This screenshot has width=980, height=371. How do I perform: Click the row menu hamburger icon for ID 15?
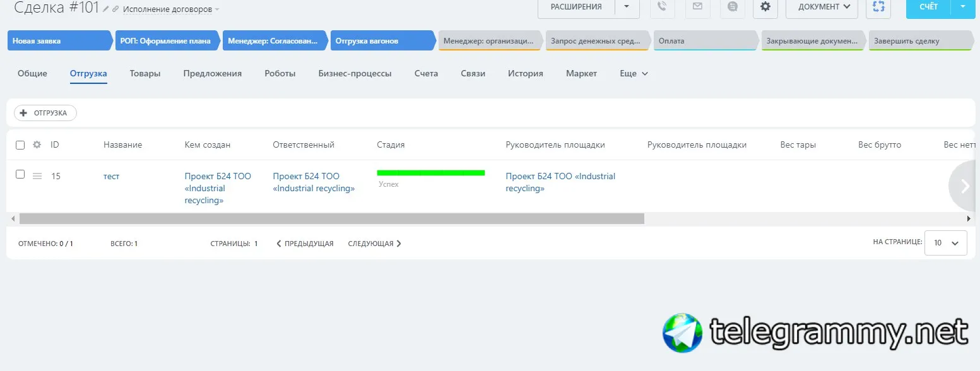[x=37, y=176]
